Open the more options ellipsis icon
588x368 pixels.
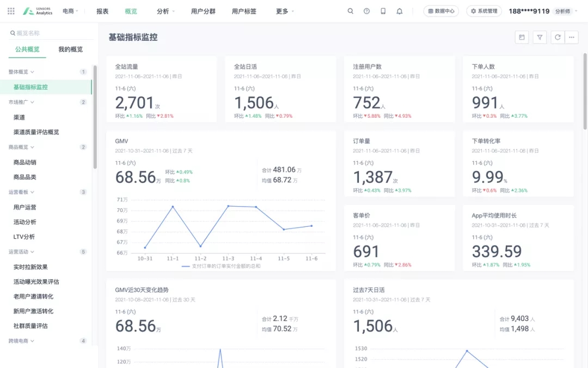pos(572,37)
